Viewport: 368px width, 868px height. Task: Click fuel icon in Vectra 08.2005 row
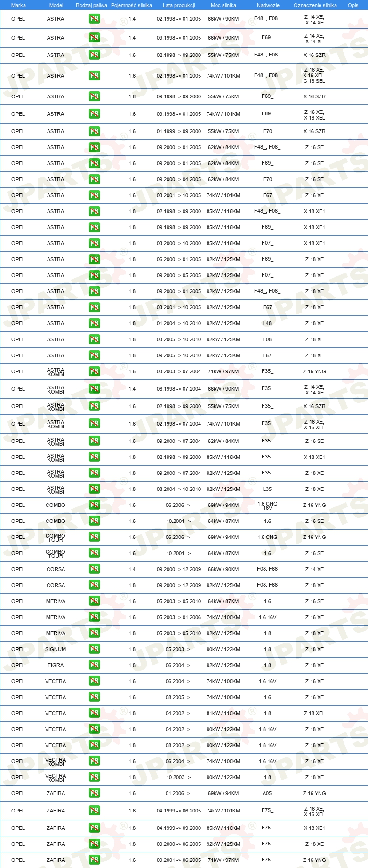[x=94, y=697]
